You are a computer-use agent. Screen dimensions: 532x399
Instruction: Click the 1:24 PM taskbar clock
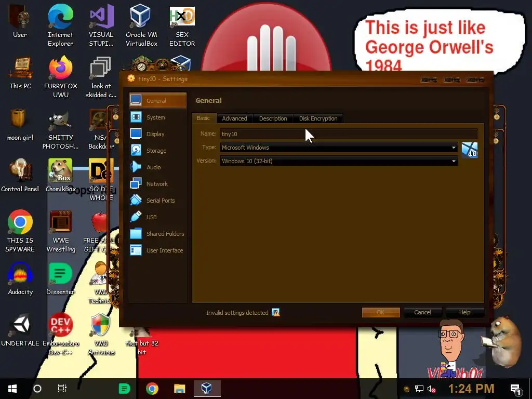(x=471, y=389)
